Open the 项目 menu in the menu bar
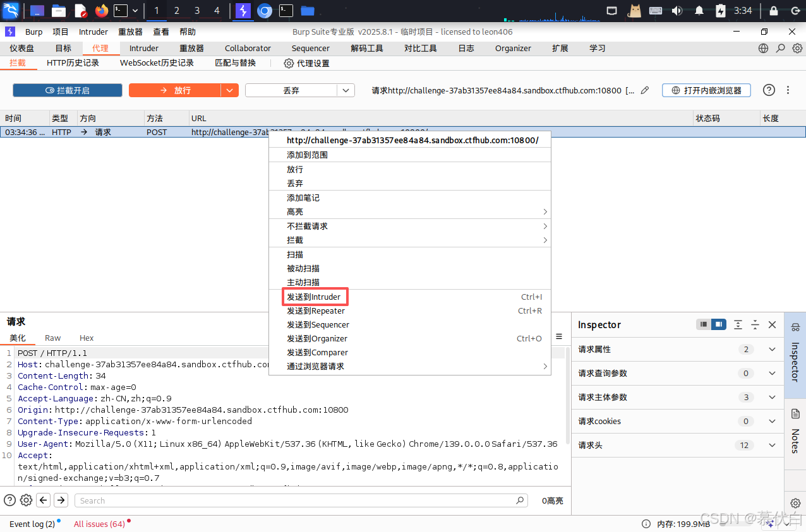 [61, 32]
